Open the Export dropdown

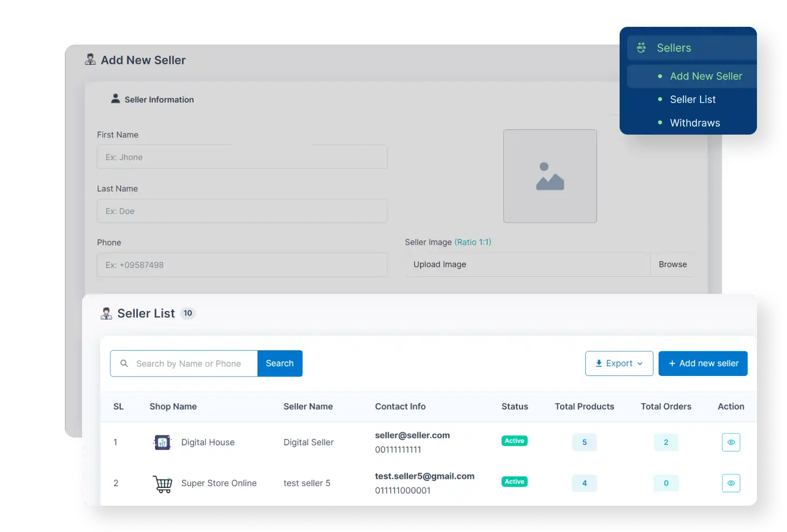coord(619,363)
